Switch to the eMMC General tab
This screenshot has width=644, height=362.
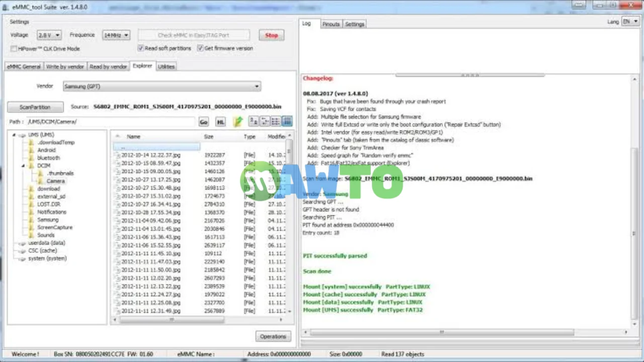click(x=24, y=66)
